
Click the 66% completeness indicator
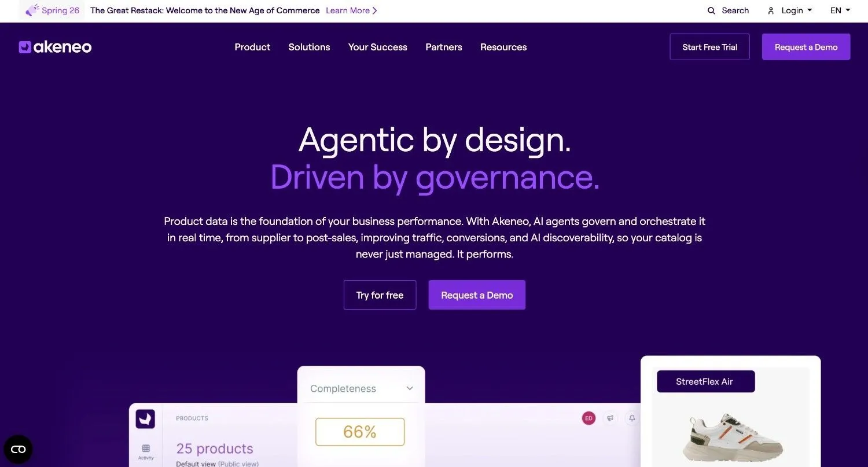(x=360, y=432)
